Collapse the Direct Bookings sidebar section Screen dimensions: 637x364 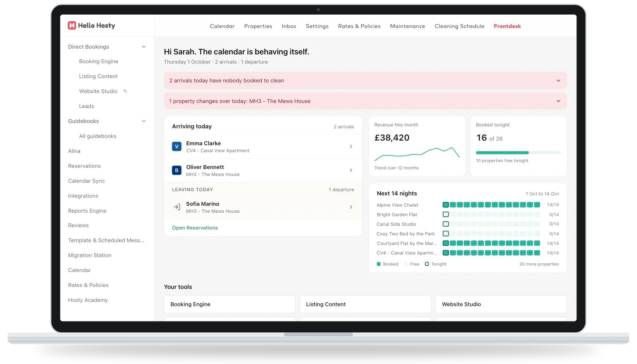click(144, 47)
